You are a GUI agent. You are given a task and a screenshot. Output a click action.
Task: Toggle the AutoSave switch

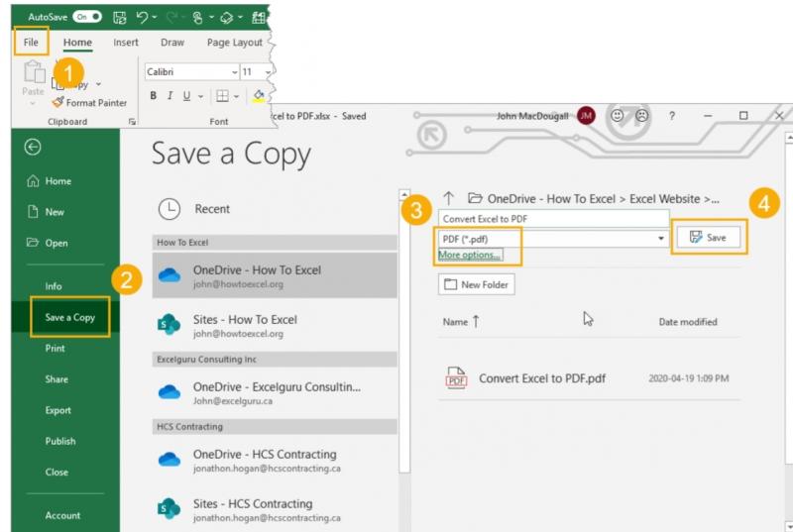click(87, 17)
